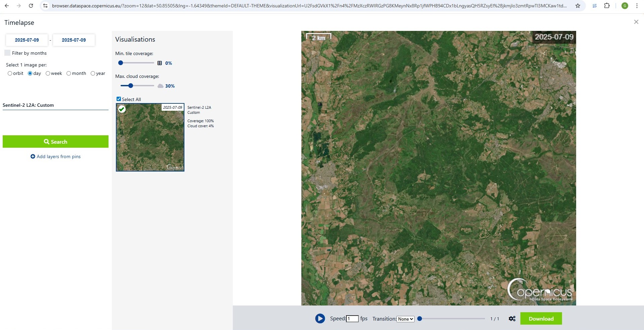Open the start date picker
Screen dimensions: 644x330
pyautogui.click(x=27, y=40)
